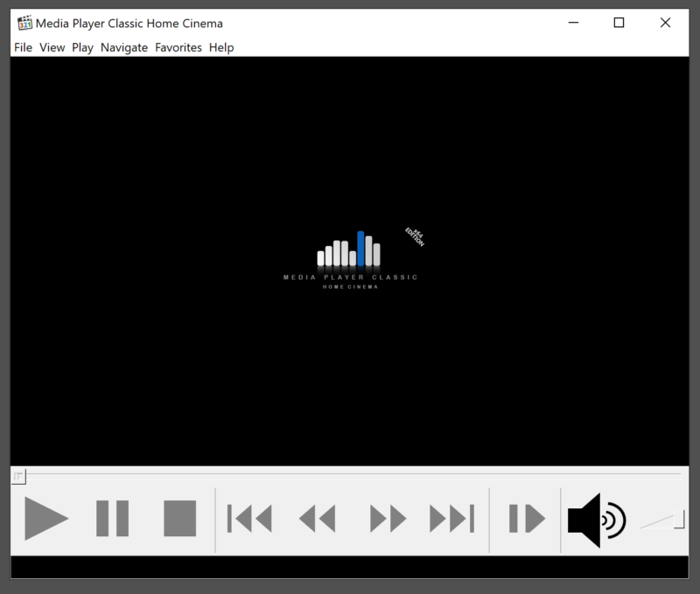Open the Help menu
This screenshot has width=700, height=594.
[x=221, y=47]
